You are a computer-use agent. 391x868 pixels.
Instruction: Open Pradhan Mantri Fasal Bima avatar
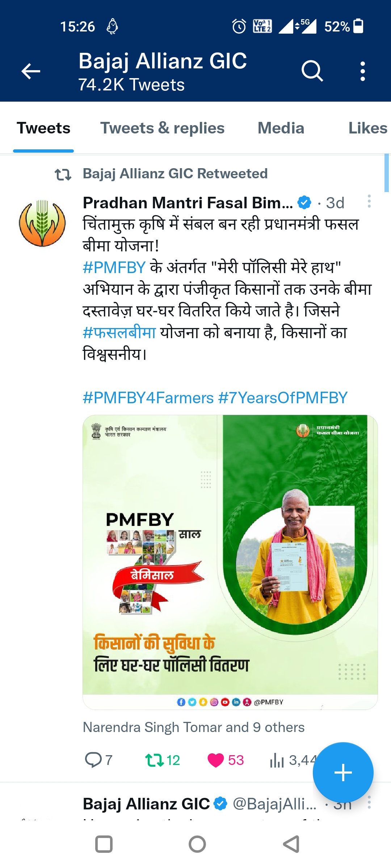[42, 223]
